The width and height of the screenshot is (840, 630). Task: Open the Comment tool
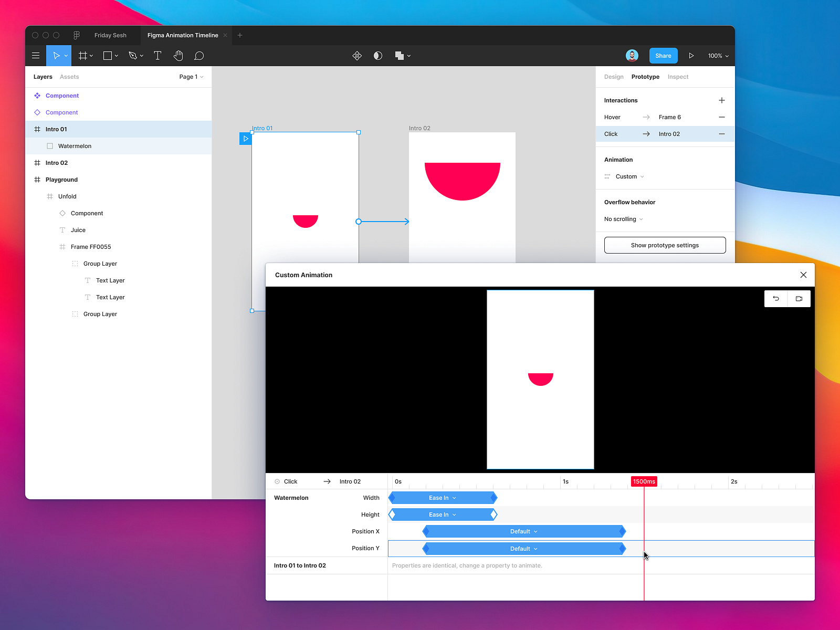199,56
